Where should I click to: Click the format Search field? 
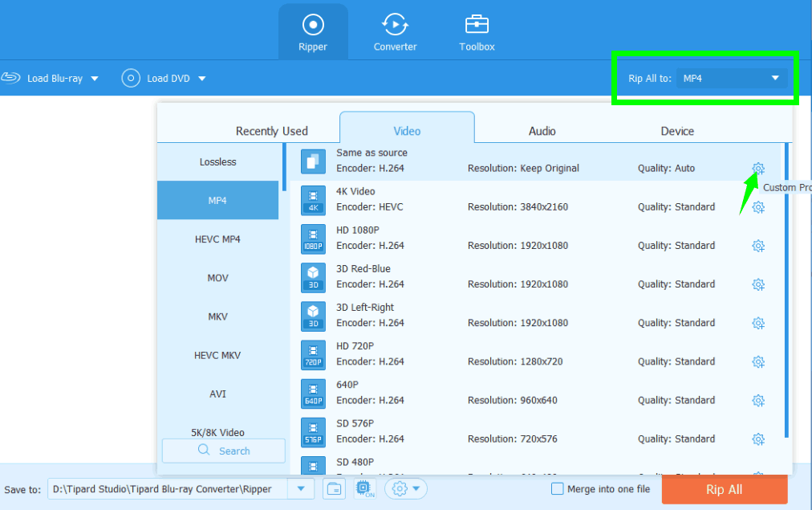pyautogui.click(x=224, y=451)
